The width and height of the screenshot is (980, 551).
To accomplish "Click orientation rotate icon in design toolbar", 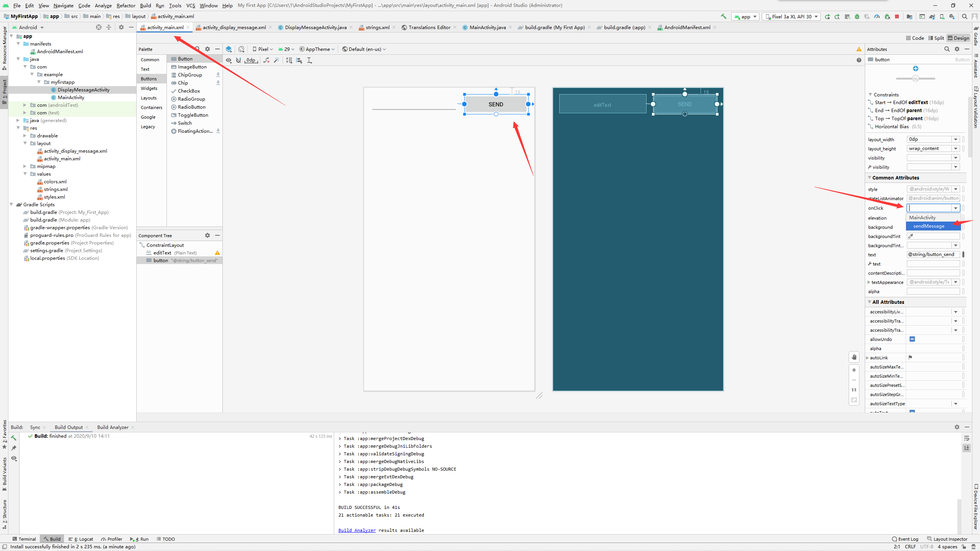I will coord(241,49).
